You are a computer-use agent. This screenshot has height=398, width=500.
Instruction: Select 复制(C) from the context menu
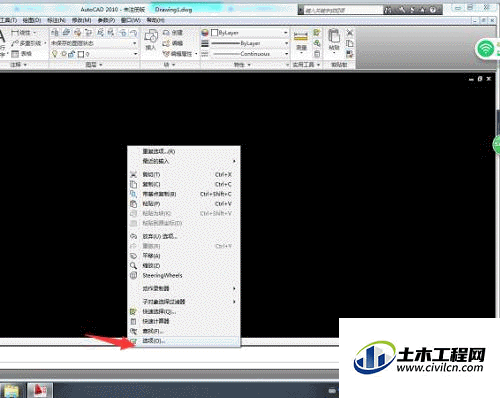[x=184, y=184]
